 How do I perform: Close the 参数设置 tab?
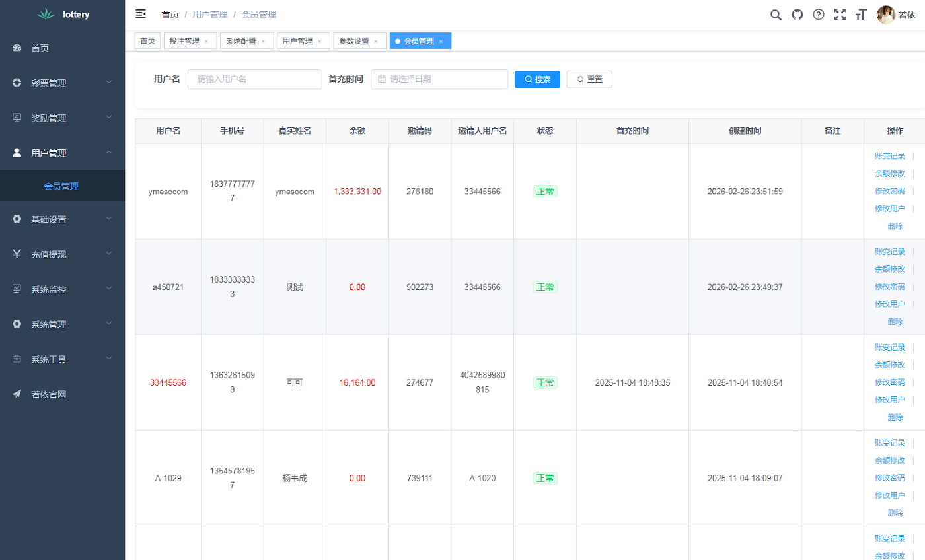(x=376, y=41)
